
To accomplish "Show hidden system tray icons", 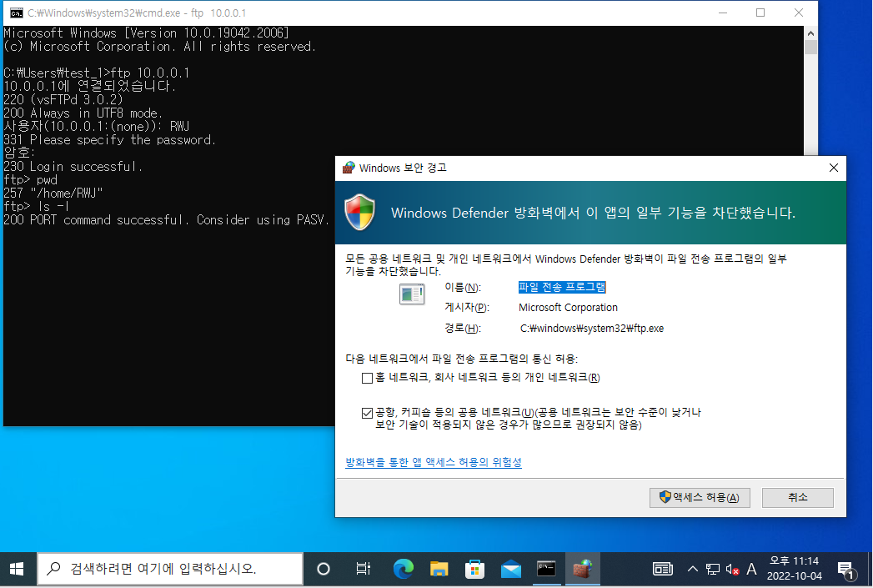I will pos(692,569).
